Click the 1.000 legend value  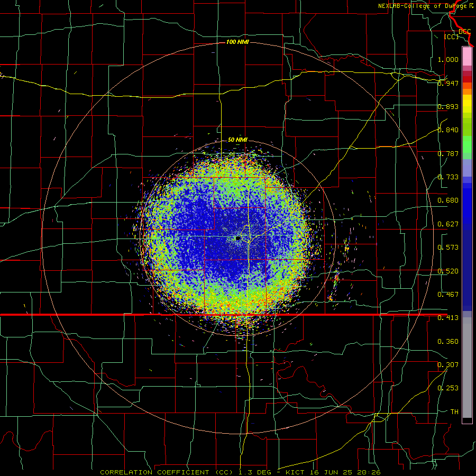coord(448,59)
